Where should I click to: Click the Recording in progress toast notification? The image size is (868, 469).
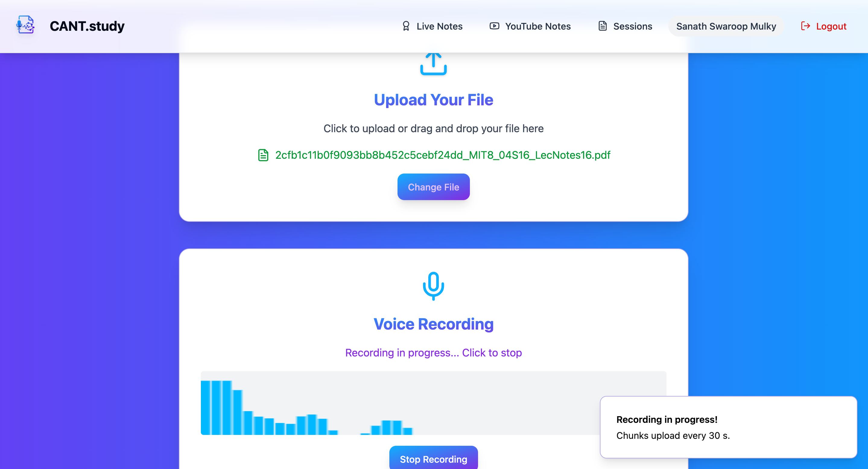(x=728, y=427)
